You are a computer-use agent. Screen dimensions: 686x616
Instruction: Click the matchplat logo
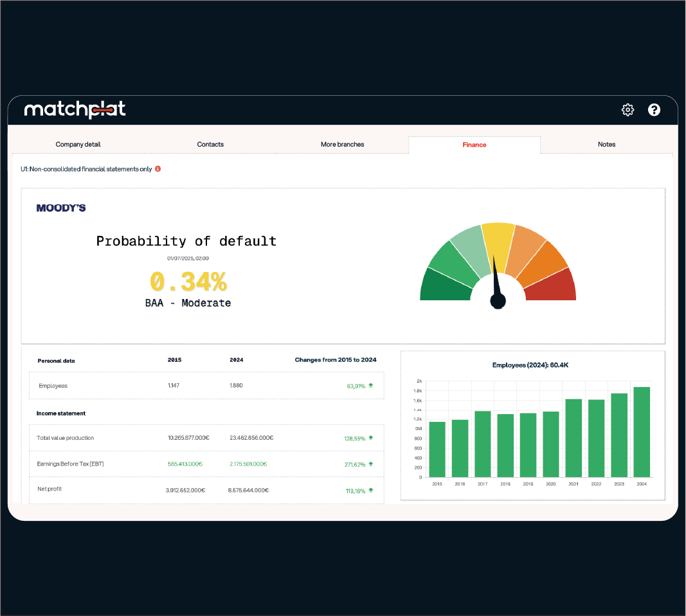tap(75, 110)
